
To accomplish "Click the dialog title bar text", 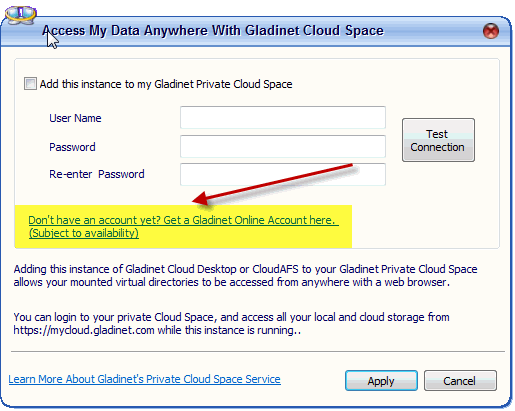I will coord(213,31).
